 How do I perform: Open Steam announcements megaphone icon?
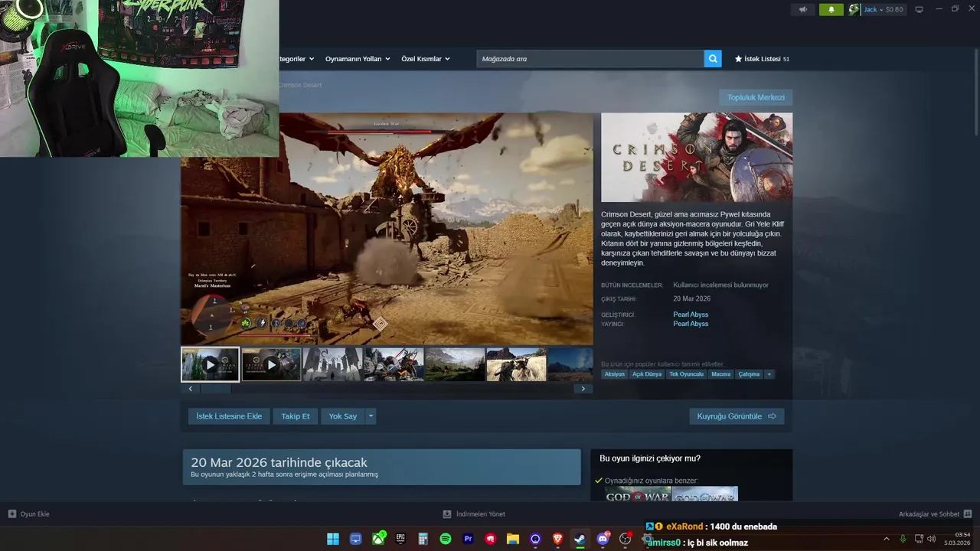802,10
